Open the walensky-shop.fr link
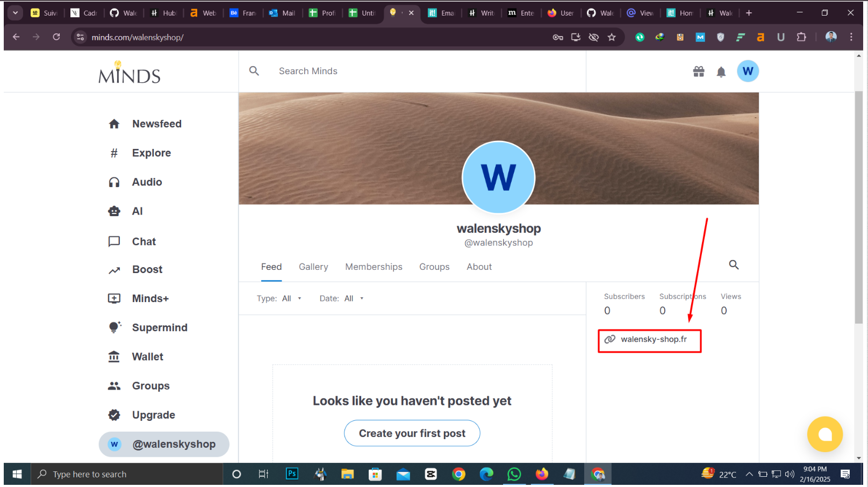The image size is (868, 487). 654,339
